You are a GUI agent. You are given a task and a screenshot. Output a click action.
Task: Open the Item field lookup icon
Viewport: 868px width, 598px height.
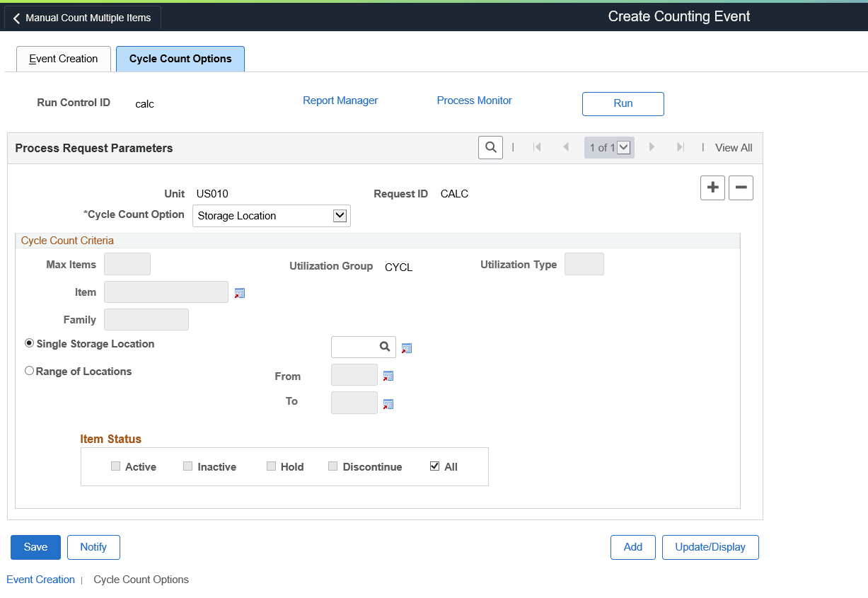tap(239, 292)
